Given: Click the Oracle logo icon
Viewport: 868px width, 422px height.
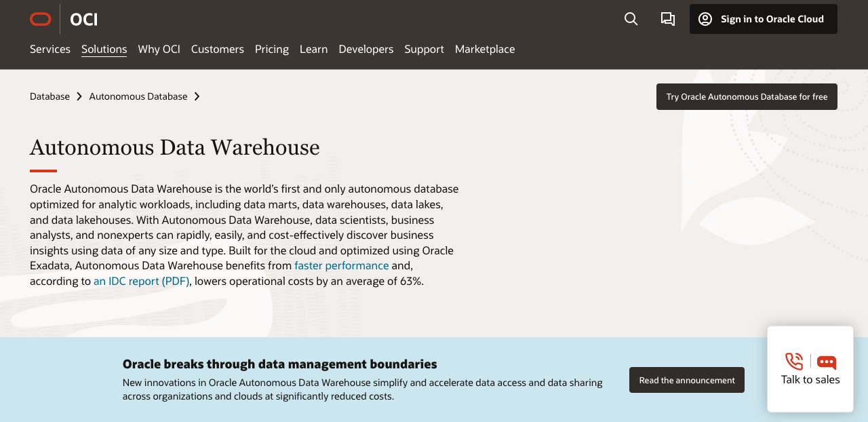Looking at the screenshot, I should click(x=41, y=19).
